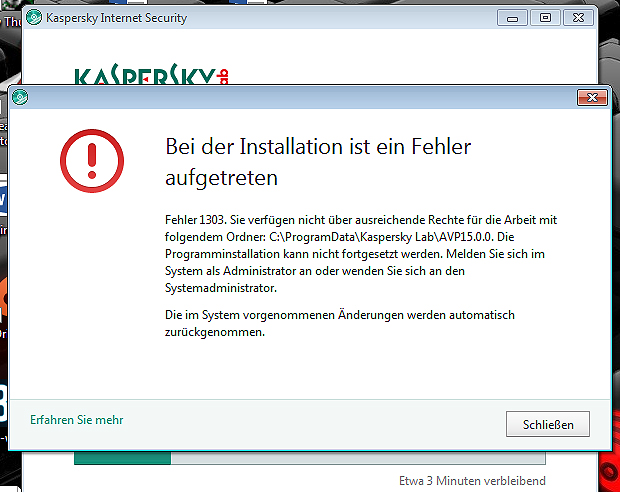Click the green Kaspersky logo
The width and height of the screenshot is (620, 492).
click(x=150, y=76)
